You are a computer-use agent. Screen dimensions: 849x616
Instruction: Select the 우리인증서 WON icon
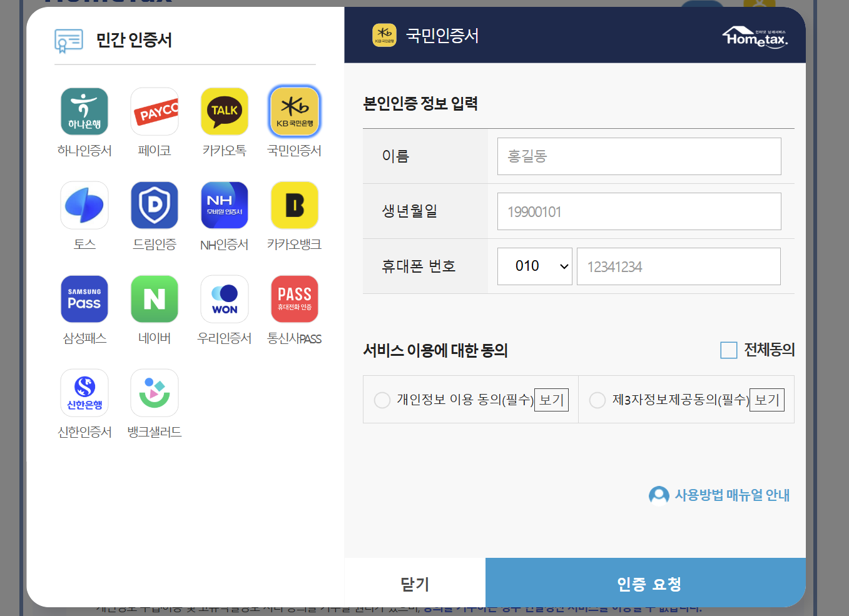click(x=225, y=299)
